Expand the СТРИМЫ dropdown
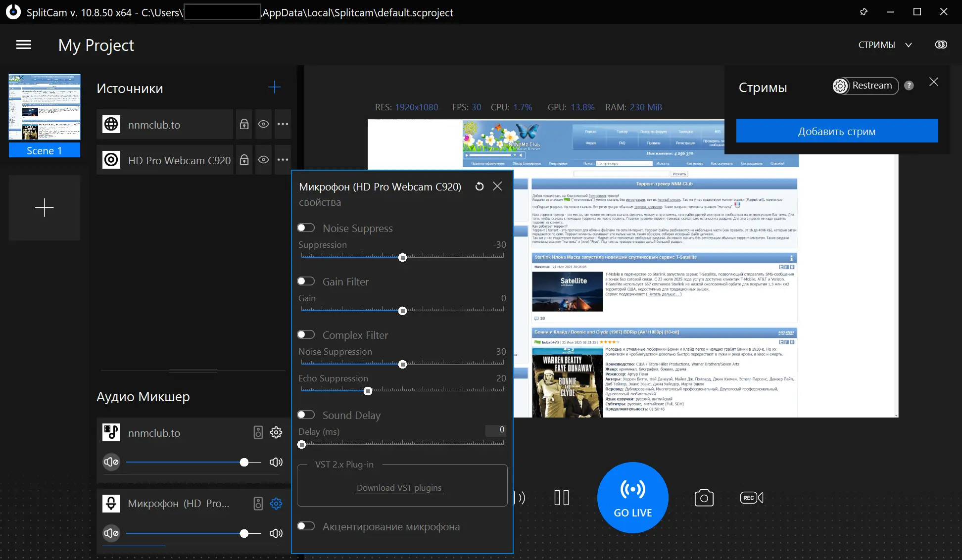The width and height of the screenshot is (962, 560). (x=885, y=45)
